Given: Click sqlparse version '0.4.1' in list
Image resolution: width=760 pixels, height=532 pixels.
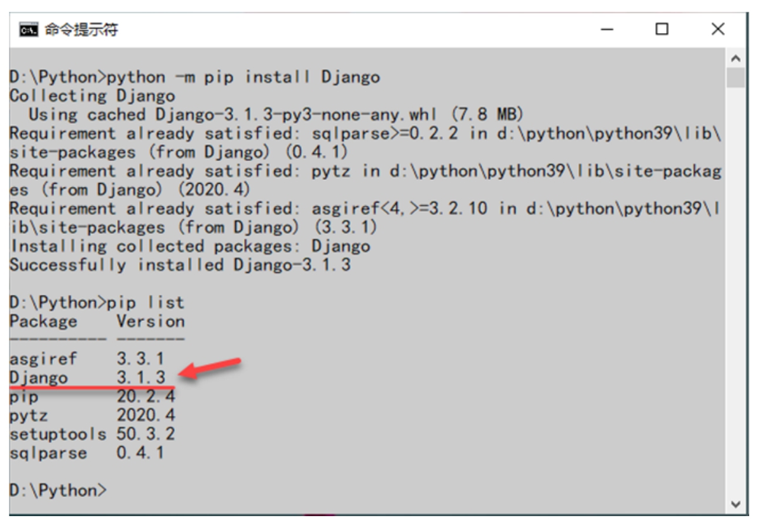Looking at the screenshot, I should coord(140,453).
